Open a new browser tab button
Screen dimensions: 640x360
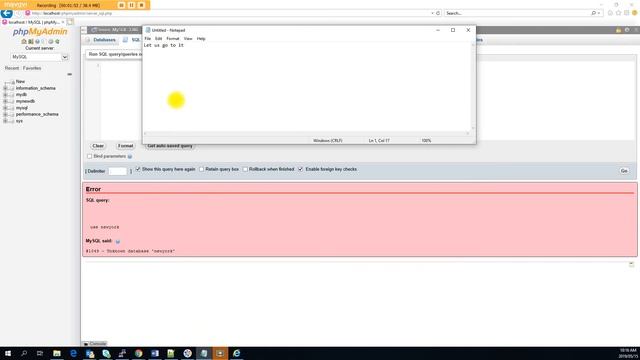pyautogui.click(x=70, y=22)
